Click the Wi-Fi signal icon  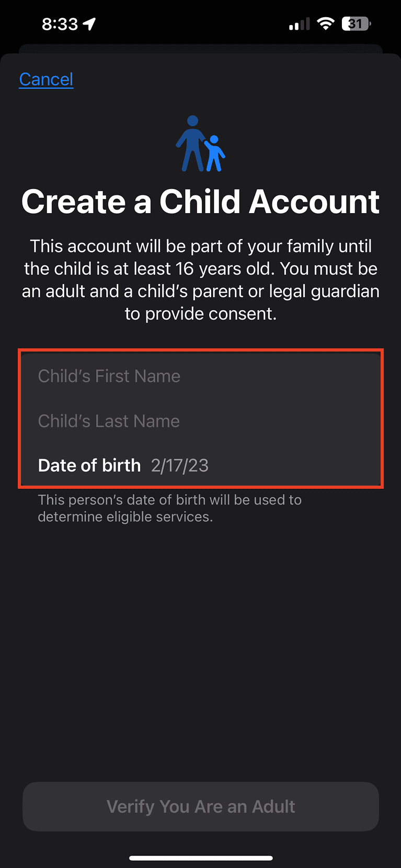(x=325, y=24)
